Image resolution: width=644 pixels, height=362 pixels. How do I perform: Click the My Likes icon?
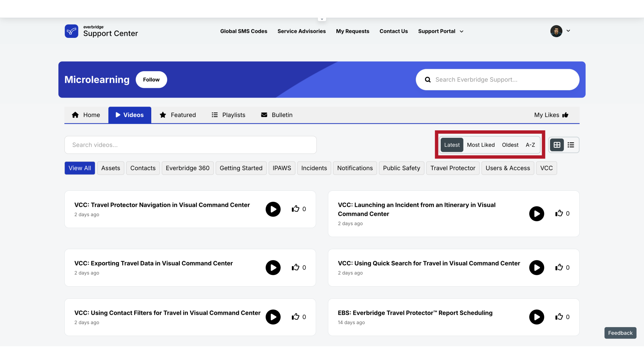pyautogui.click(x=565, y=115)
